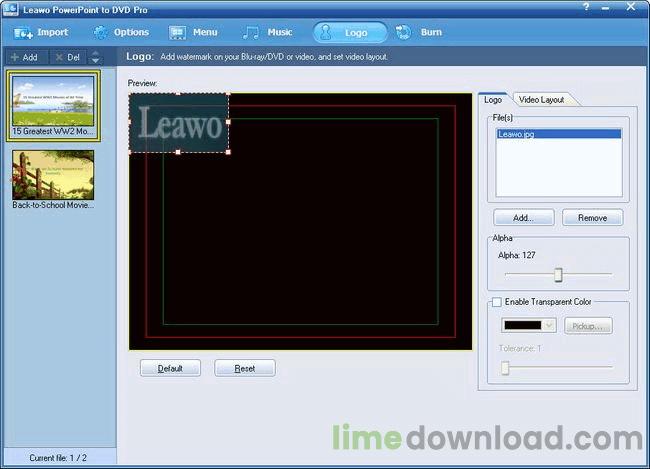Go to the Menu step
The width and height of the screenshot is (650, 469).
pyautogui.click(x=193, y=32)
